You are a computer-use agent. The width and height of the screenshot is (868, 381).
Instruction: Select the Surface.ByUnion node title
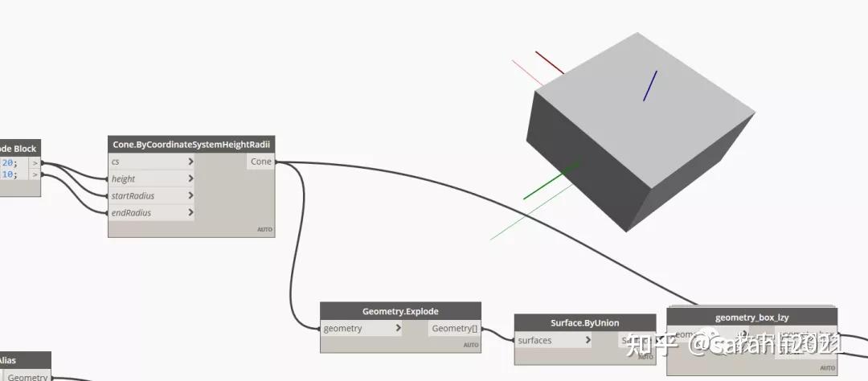[x=585, y=323]
